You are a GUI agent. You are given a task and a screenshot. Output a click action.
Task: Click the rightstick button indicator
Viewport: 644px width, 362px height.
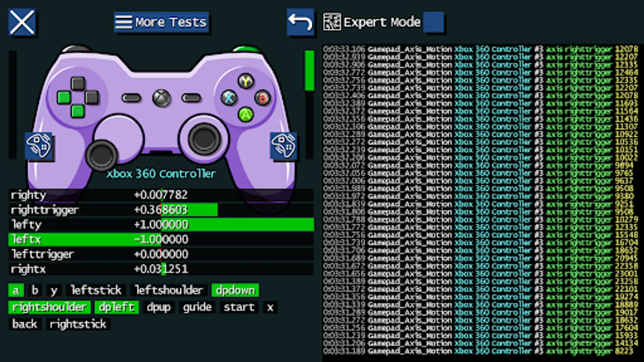click(x=78, y=324)
